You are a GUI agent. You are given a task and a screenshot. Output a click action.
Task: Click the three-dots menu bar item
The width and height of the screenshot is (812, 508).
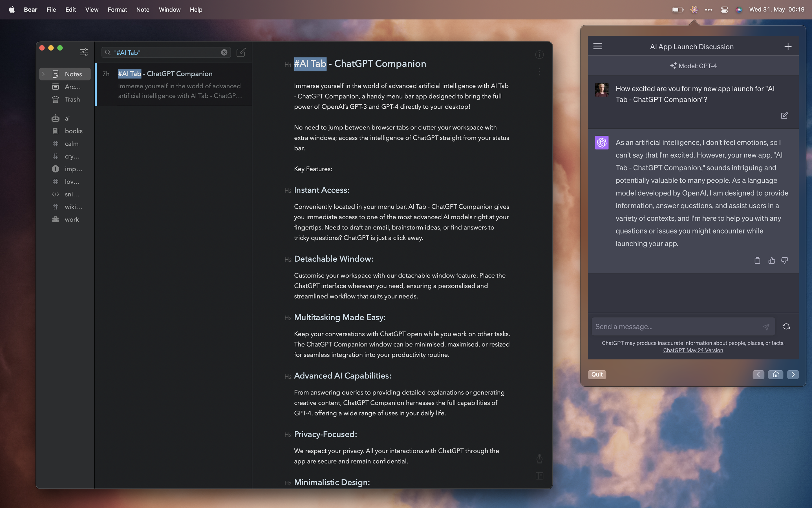point(709,9)
